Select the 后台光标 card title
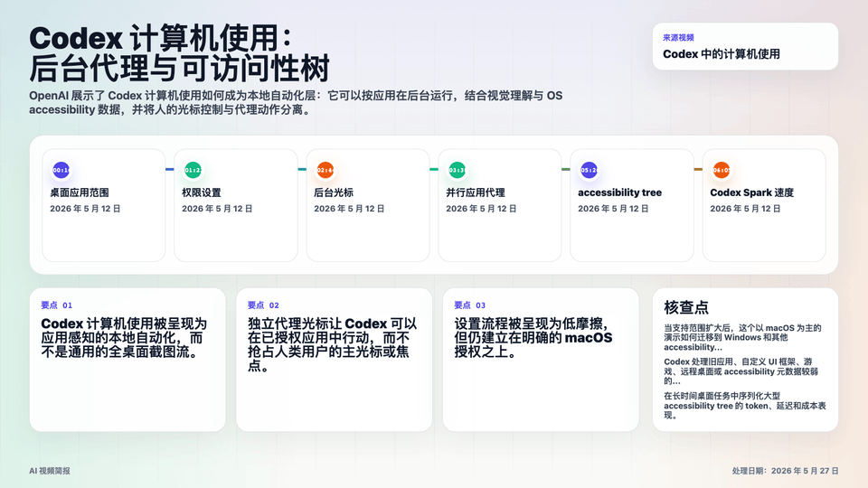Viewport: 868px width, 488px height. click(x=334, y=192)
